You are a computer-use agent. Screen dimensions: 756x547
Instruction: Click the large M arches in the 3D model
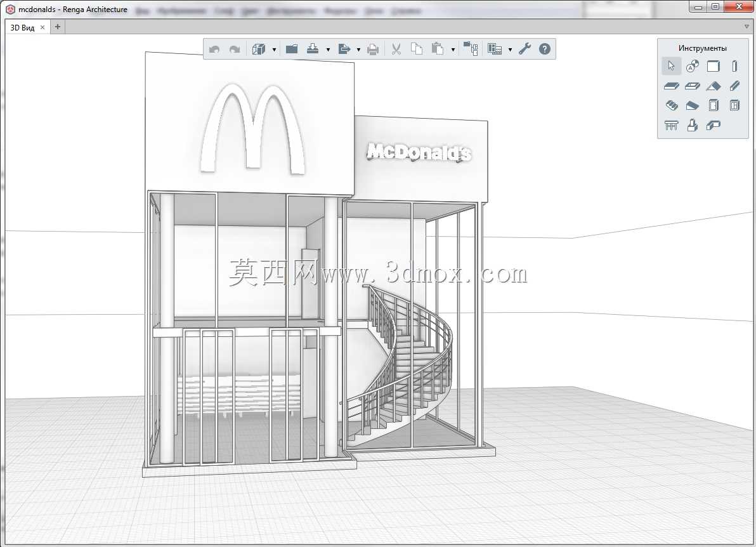tap(252, 128)
